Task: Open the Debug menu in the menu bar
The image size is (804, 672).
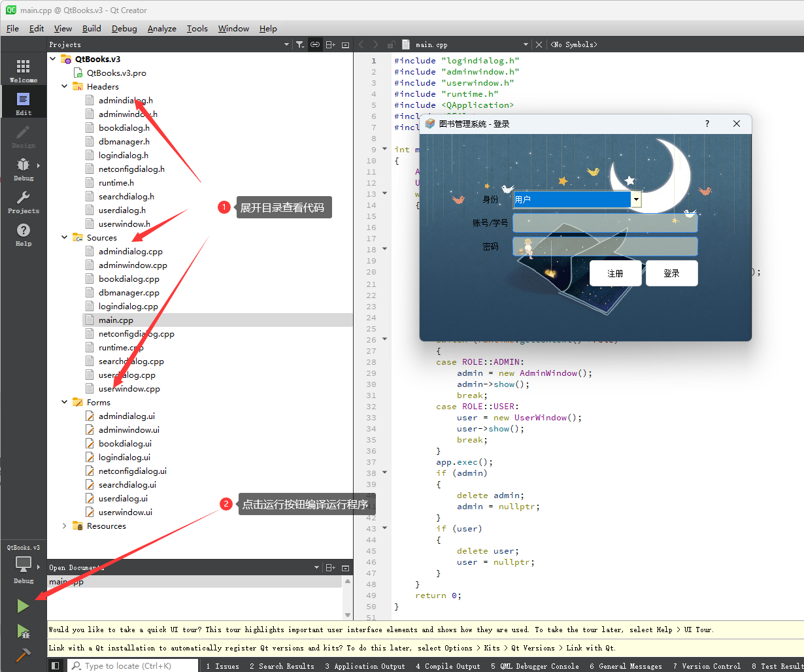Action: (x=124, y=28)
